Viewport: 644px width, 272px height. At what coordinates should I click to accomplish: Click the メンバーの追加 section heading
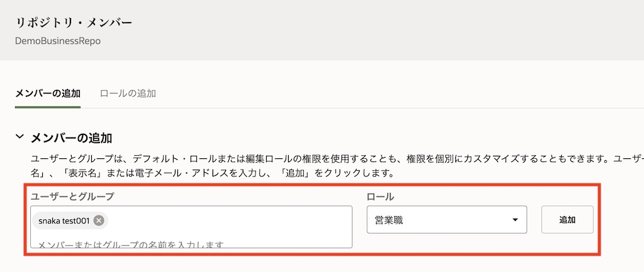tap(75, 138)
